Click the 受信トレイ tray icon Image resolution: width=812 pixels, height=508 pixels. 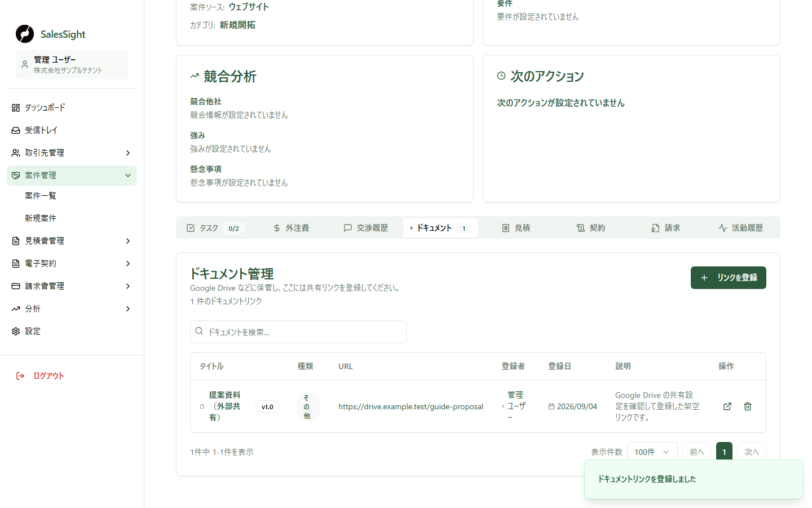[16, 130]
